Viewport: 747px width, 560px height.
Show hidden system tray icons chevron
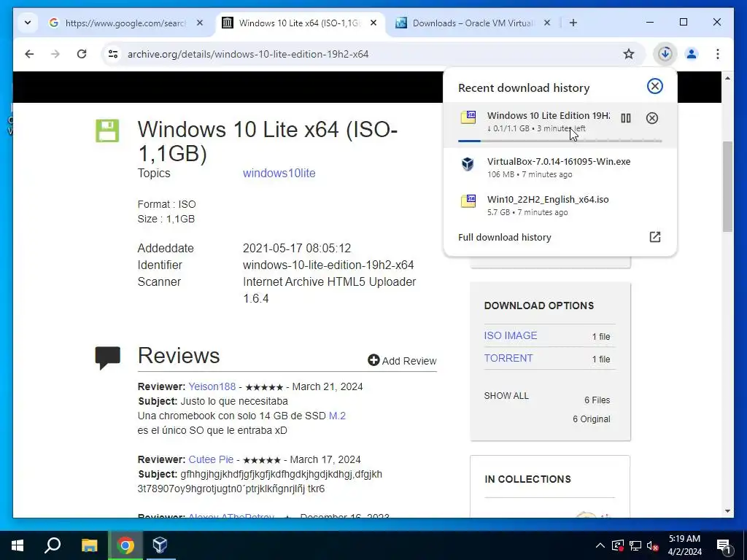(x=600, y=545)
